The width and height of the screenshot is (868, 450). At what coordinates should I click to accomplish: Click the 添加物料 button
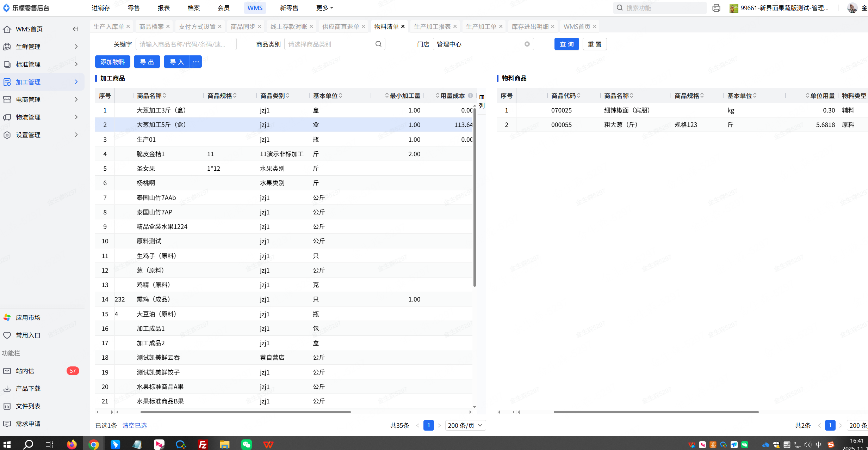pyautogui.click(x=112, y=62)
